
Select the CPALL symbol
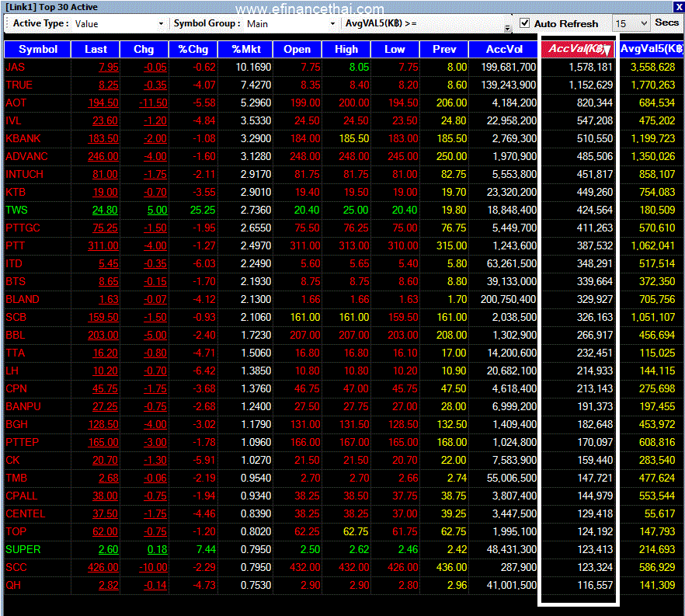coord(22,496)
